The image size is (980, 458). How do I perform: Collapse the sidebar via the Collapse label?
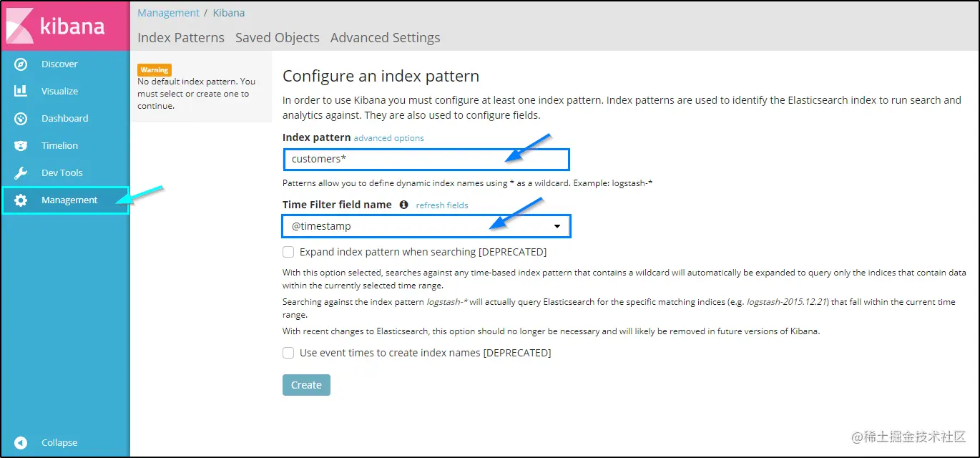[59, 443]
